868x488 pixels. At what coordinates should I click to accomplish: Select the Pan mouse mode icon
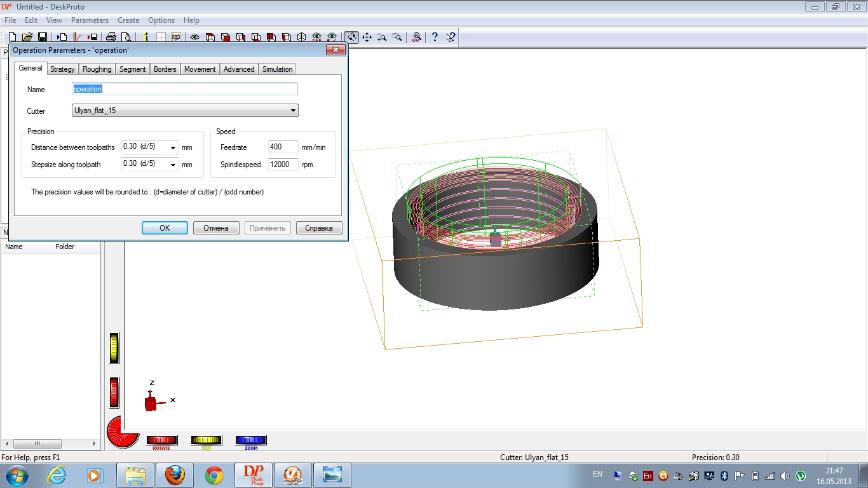pyautogui.click(x=367, y=37)
